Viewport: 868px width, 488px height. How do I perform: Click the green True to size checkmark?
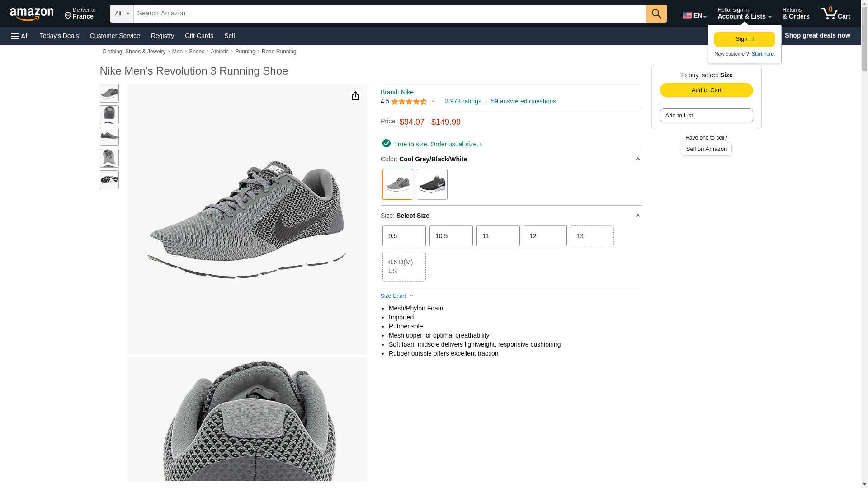coord(387,143)
